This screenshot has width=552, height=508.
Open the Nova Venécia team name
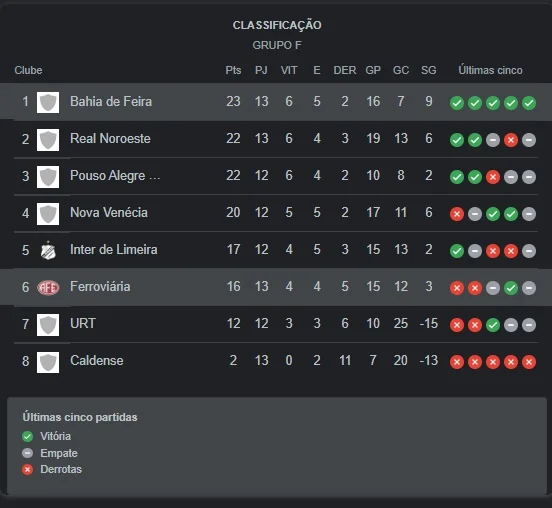109,213
